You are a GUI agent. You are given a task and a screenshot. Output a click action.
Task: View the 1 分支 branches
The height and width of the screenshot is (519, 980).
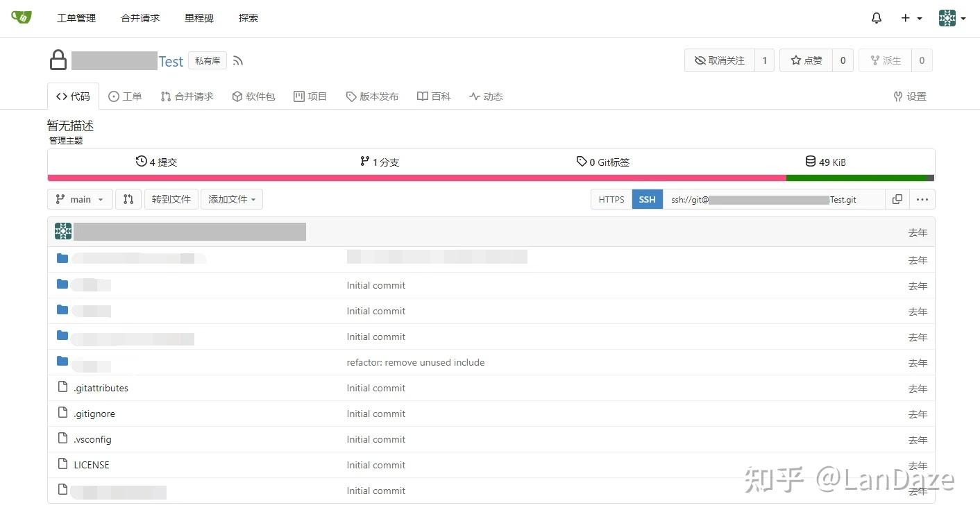coord(380,162)
